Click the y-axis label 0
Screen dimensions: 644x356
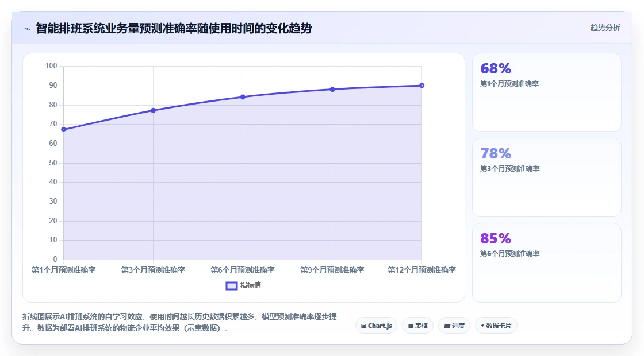tap(55, 259)
